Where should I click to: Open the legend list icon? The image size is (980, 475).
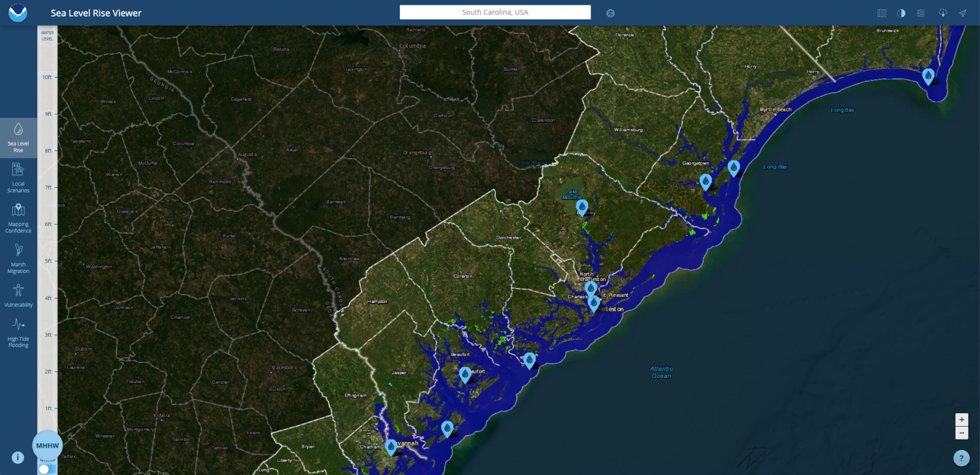[921, 13]
